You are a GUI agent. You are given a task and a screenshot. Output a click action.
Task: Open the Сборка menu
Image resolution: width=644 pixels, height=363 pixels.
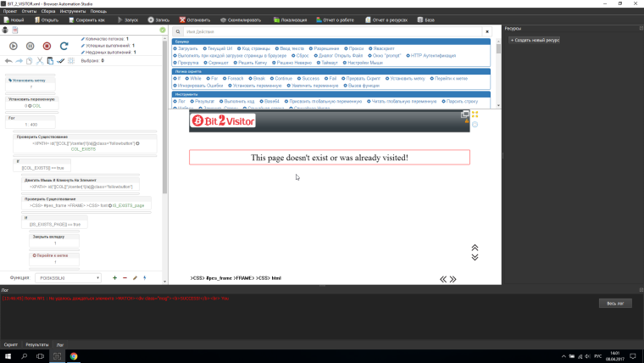pos(50,11)
